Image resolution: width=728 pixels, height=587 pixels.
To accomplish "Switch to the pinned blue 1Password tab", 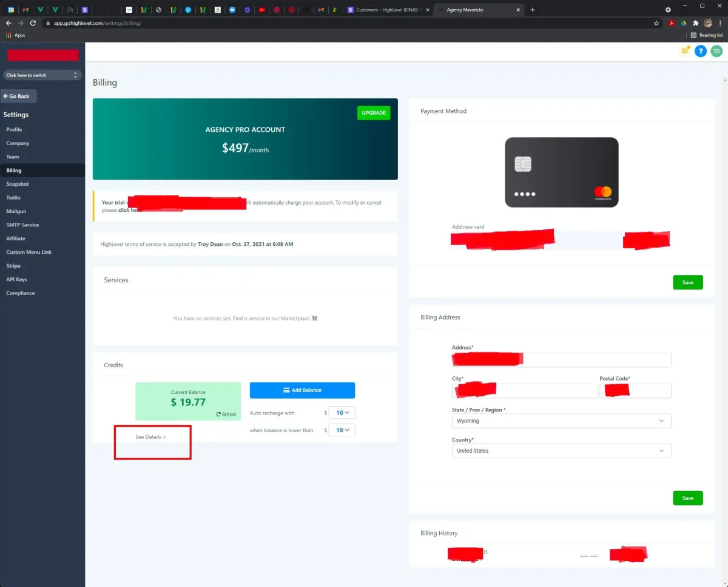I will point(188,10).
